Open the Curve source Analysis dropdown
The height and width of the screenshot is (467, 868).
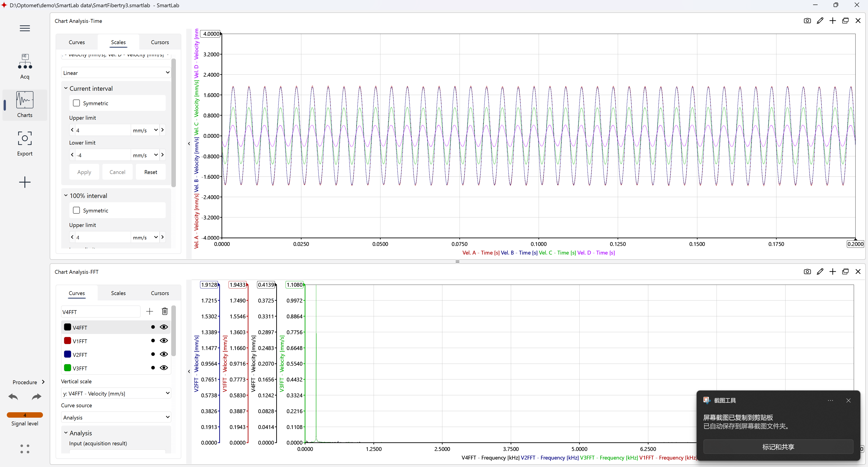[116, 417]
